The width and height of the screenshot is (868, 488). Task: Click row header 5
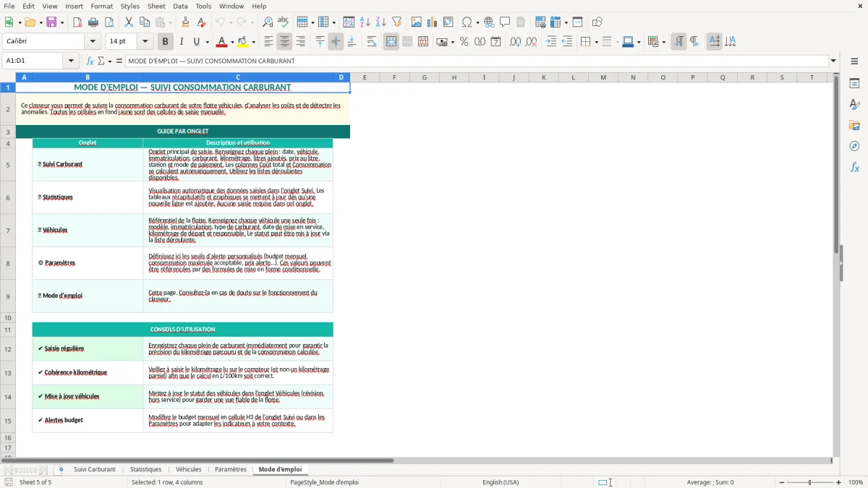click(8, 164)
